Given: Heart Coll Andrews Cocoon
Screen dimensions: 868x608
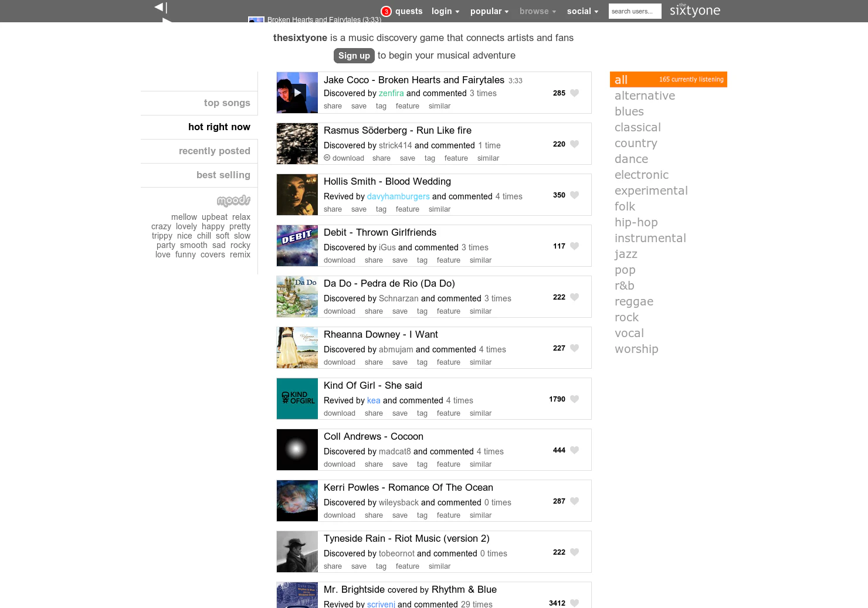Looking at the screenshot, I should (x=575, y=450).
